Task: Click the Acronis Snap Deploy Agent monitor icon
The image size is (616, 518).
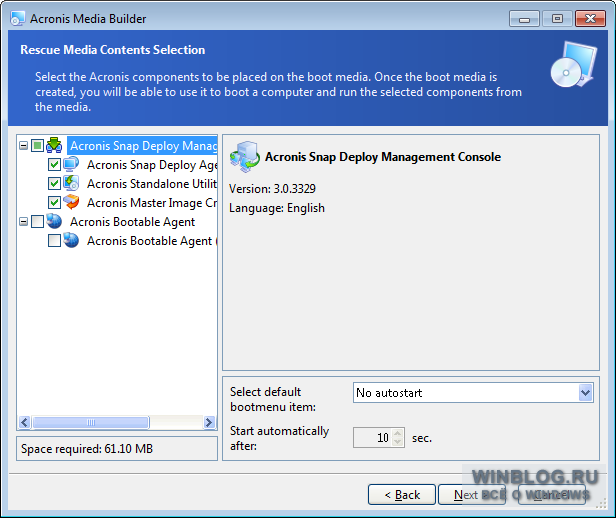Action: click(x=71, y=164)
